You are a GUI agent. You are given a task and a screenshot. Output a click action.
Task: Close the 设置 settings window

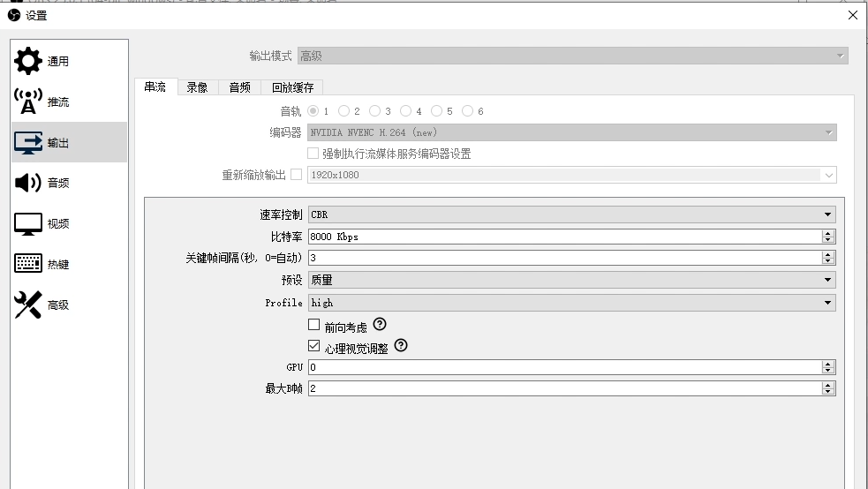pyautogui.click(x=853, y=15)
